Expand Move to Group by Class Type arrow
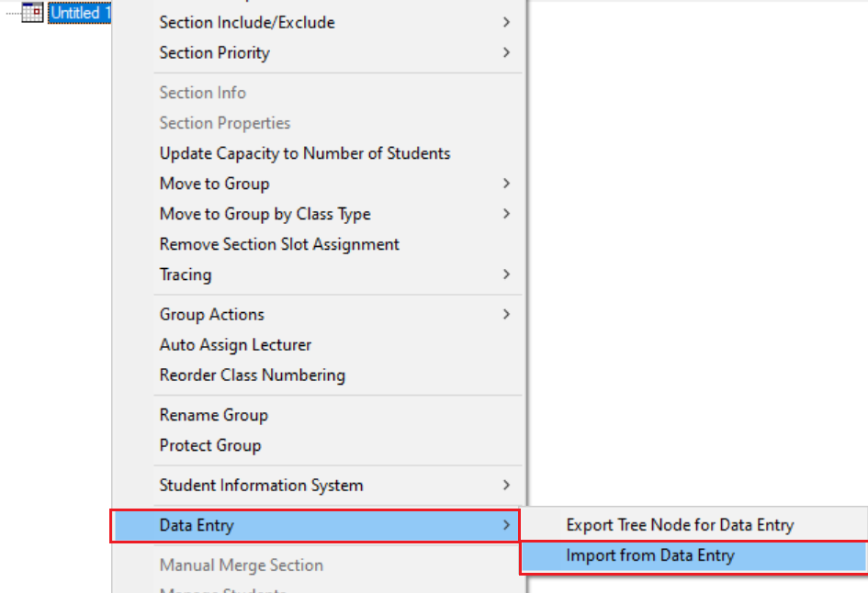Image resolution: width=868 pixels, height=593 pixels. point(506,214)
